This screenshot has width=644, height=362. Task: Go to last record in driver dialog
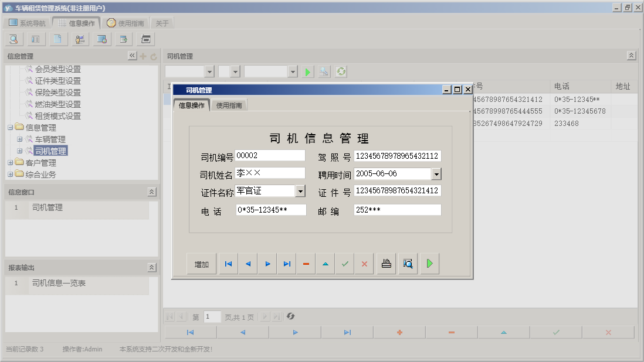(287, 264)
